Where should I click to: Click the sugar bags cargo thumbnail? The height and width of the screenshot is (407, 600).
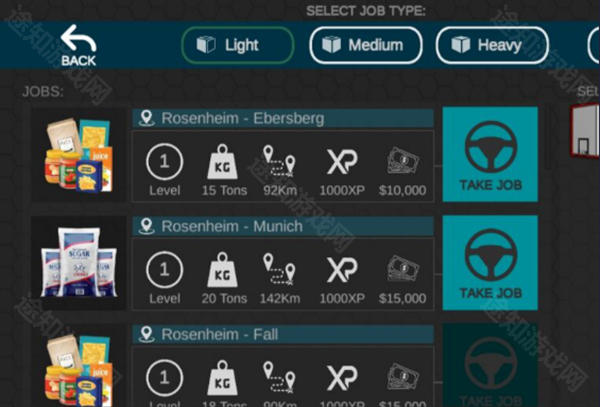[x=79, y=263]
